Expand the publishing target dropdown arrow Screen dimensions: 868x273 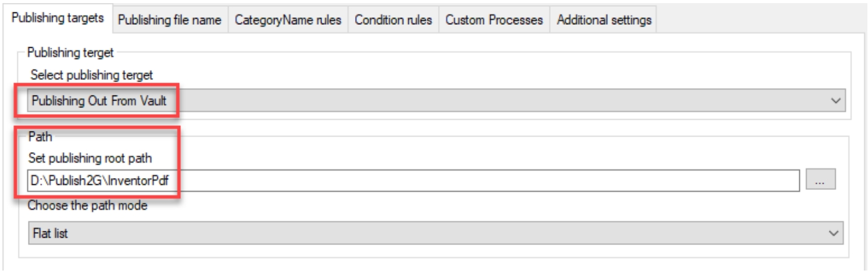(x=835, y=101)
